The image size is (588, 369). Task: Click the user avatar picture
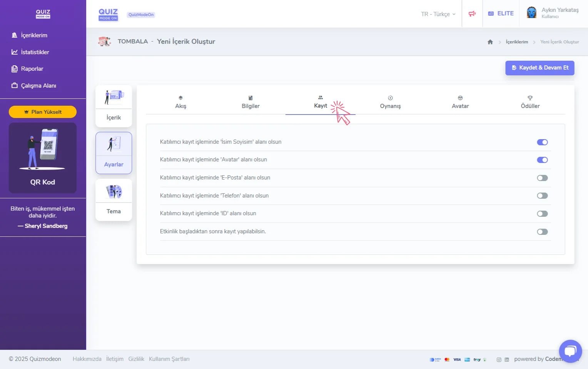(x=531, y=13)
